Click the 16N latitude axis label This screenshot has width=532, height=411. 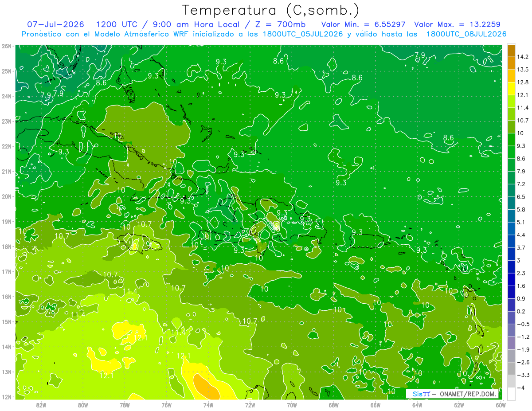point(6,297)
